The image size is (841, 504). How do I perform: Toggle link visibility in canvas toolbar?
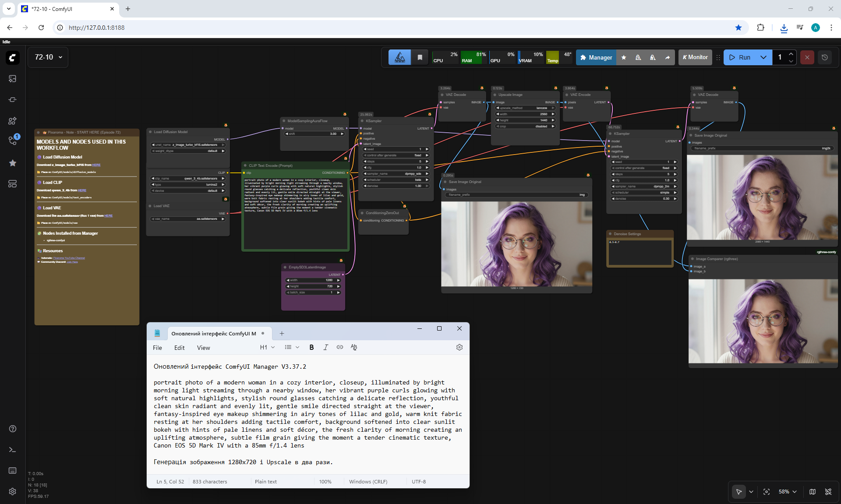pyautogui.click(x=828, y=492)
